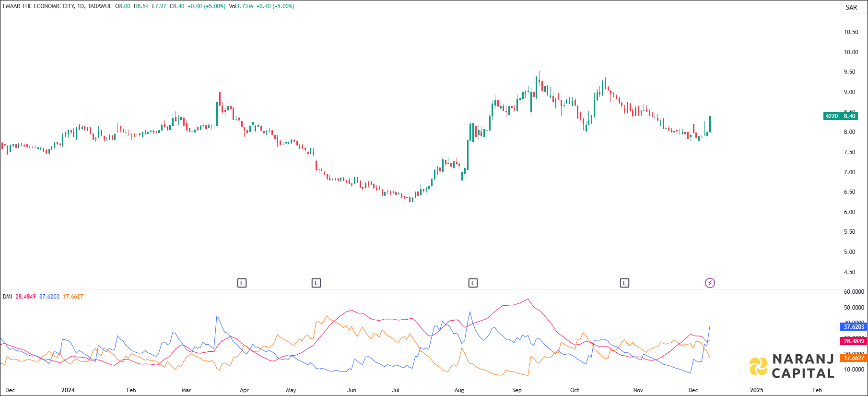Click the purple lightning event icon
The image size is (868, 396).
coord(710,283)
